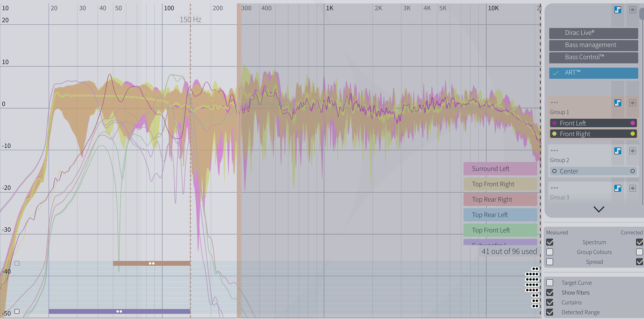644x319 pixels.
Task: Click the grey target icon in Group 1
Action: (x=632, y=103)
